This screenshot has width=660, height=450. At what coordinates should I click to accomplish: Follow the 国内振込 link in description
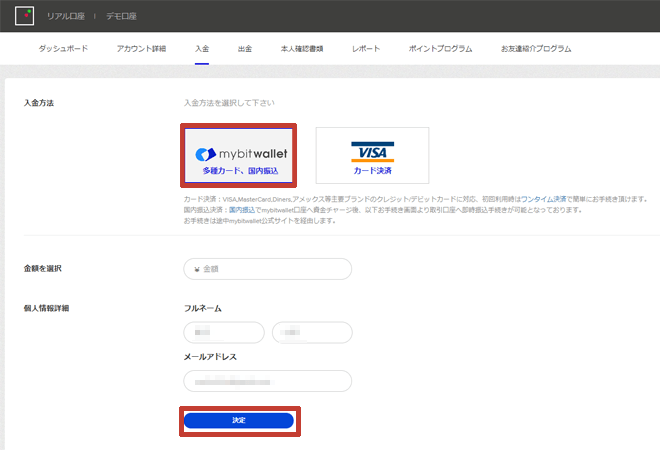(242, 210)
